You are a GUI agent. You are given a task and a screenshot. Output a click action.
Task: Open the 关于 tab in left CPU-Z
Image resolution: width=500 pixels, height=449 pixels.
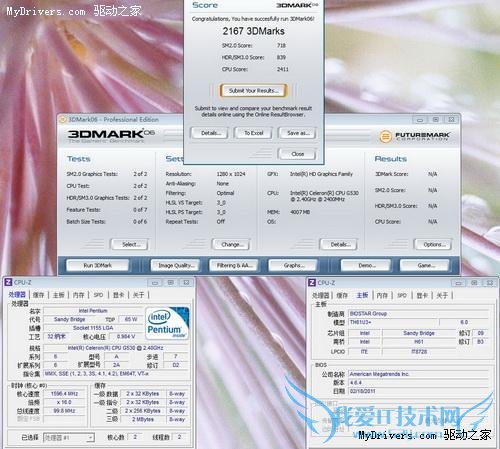(138, 295)
